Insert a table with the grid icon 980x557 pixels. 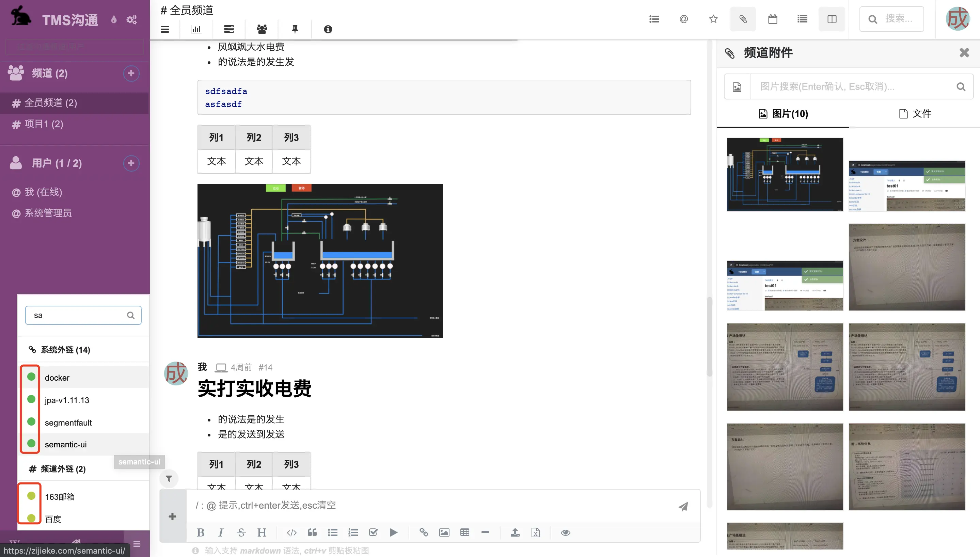pos(464,532)
